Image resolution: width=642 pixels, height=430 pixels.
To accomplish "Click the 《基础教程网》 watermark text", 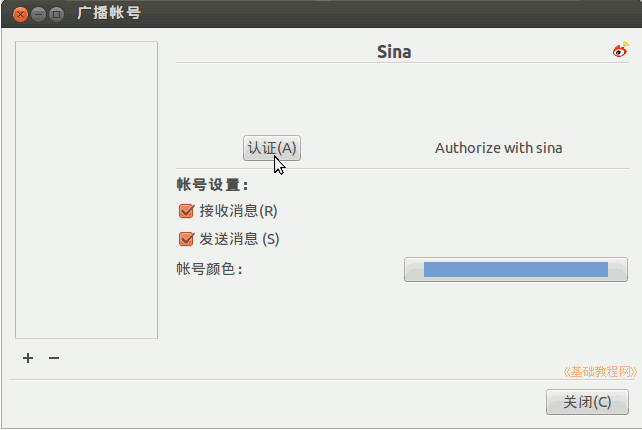I will click(600, 371).
